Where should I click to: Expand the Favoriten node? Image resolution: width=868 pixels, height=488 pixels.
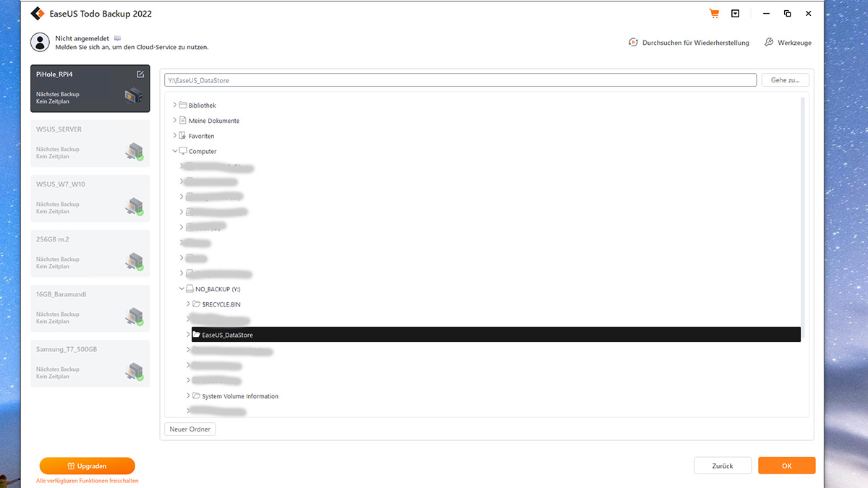174,136
